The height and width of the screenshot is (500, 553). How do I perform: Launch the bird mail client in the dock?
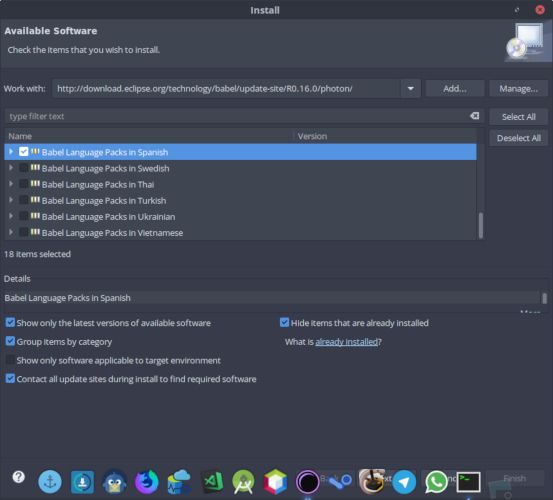pos(114,482)
